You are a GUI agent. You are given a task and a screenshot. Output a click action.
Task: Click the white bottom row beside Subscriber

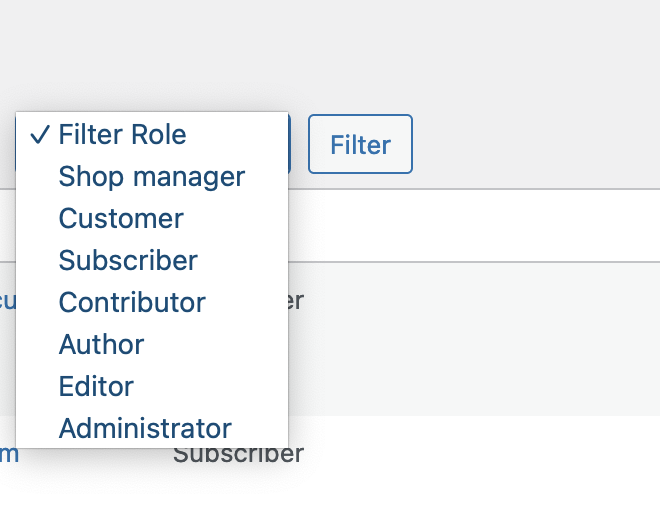pos(482,461)
